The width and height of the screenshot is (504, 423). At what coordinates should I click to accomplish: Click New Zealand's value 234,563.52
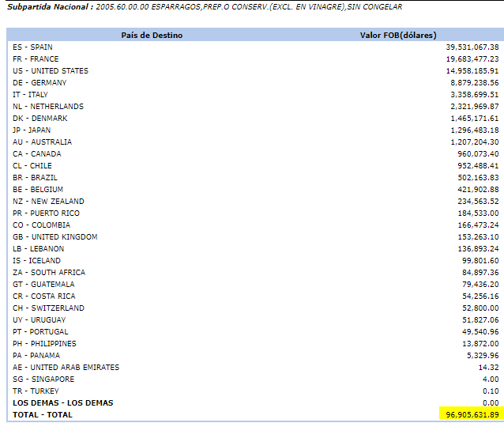[478, 202]
